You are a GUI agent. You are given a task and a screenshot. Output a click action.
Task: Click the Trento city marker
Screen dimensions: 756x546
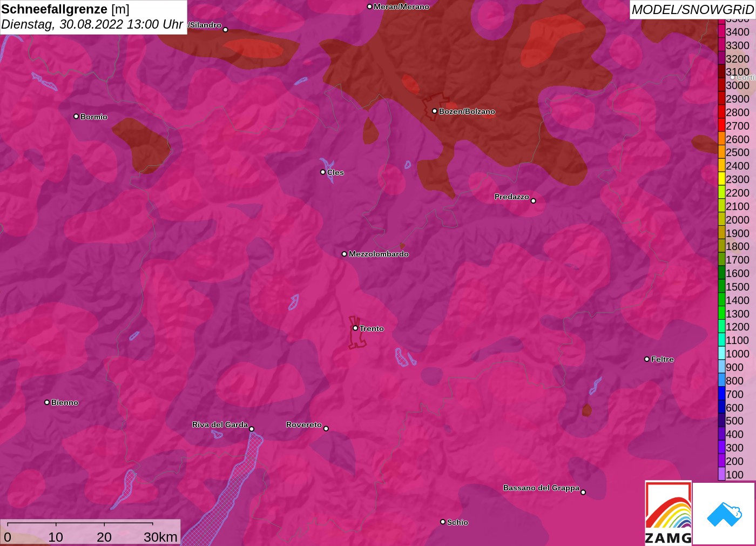(355, 328)
